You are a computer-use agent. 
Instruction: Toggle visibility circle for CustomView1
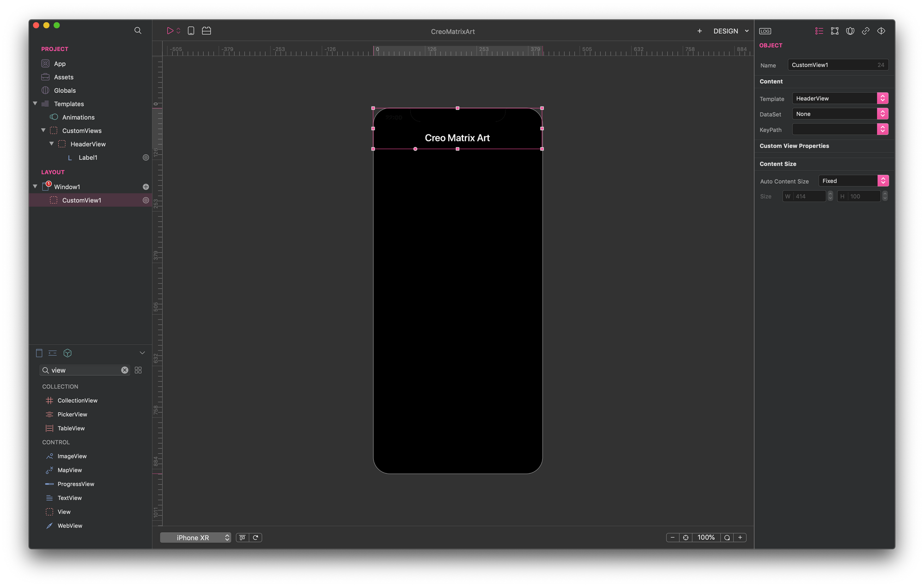[x=146, y=200]
